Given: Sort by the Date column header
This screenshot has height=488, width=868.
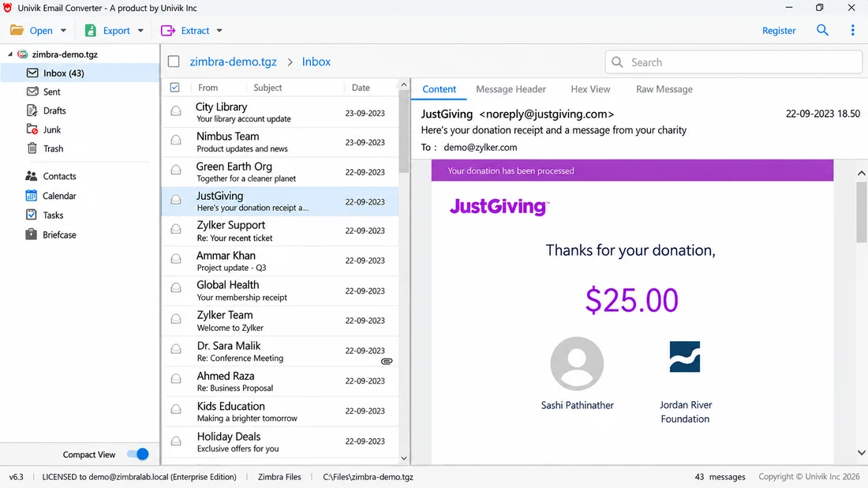Looking at the screenshot, I should point(361,88).
